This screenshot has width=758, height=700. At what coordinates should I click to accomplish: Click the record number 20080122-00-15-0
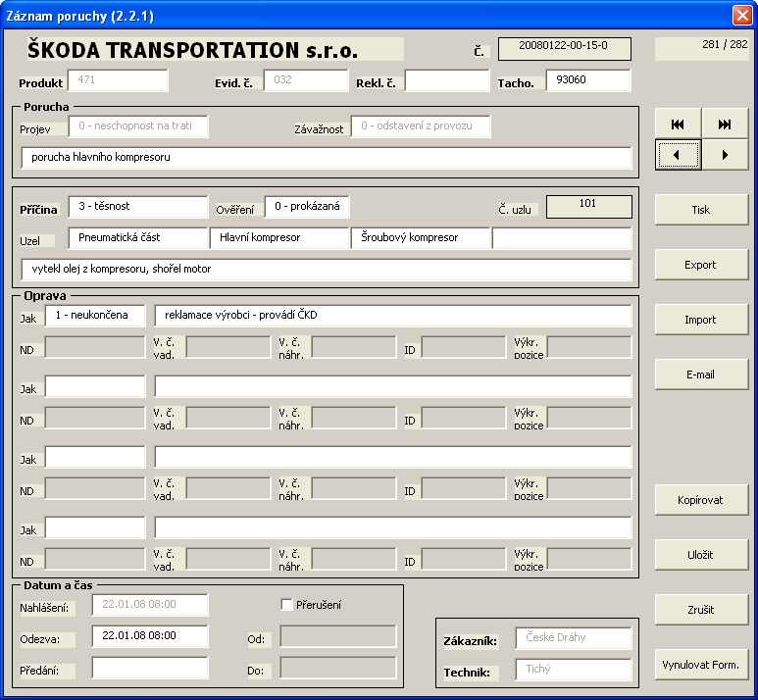pyautogui.click(x=564, y=49)
